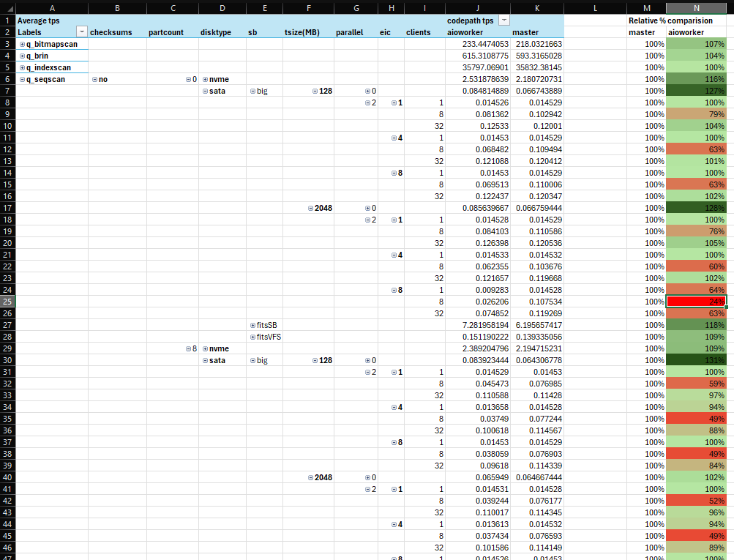
Task: Open the Labels filter dropdown
Action: (x=81, y=32)
